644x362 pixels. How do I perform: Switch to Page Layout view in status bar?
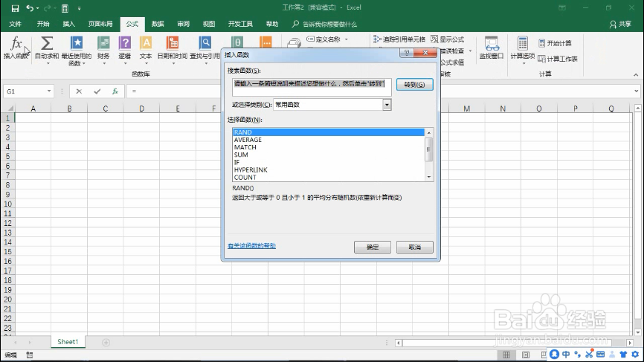click(x=525, y=355)
